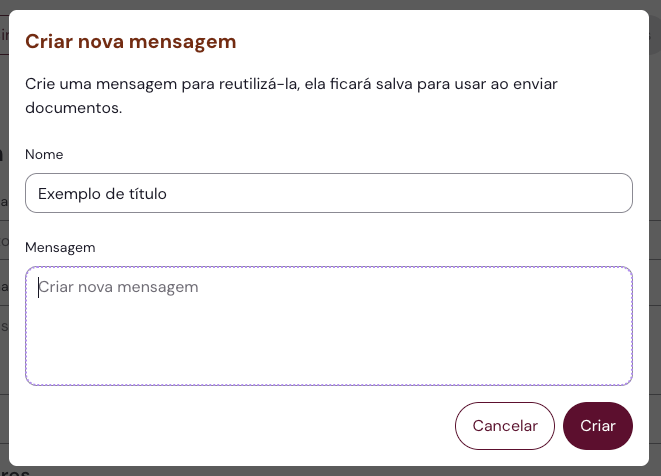Click the "Nome" field label
Viewport: 661px width, 476px height.
pos(44,155)
